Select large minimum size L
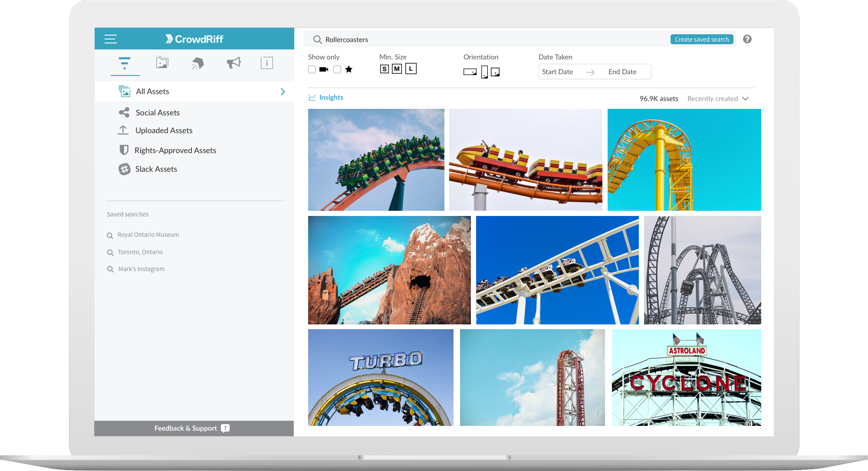Image resolution: width=868 pixels, height=471 pixels. (411, 69)
